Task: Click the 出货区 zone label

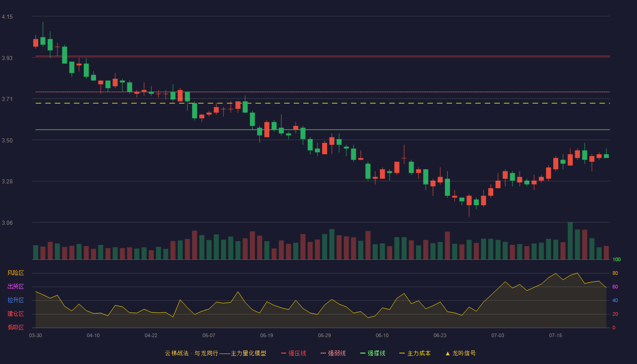Action: [x=15, y=287]
